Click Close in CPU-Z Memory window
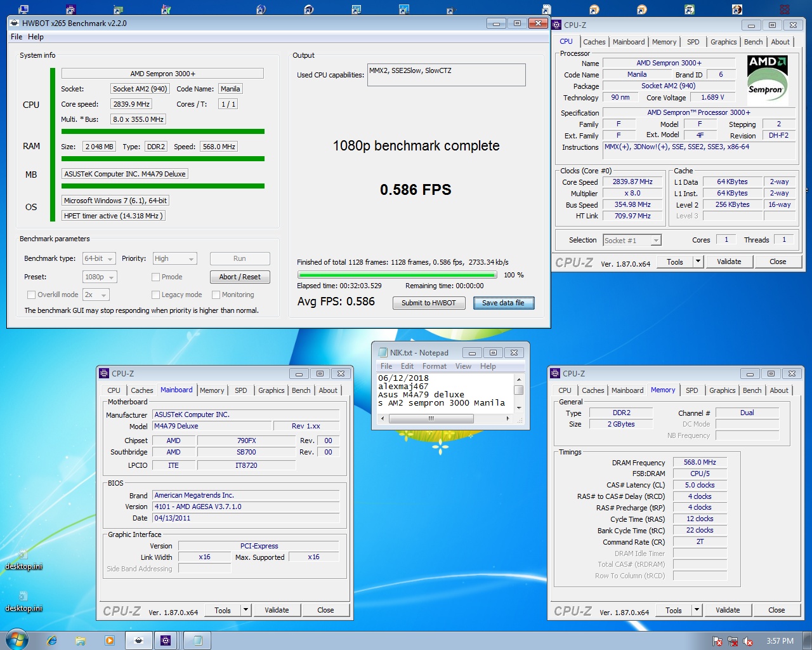 pos(776,610)
